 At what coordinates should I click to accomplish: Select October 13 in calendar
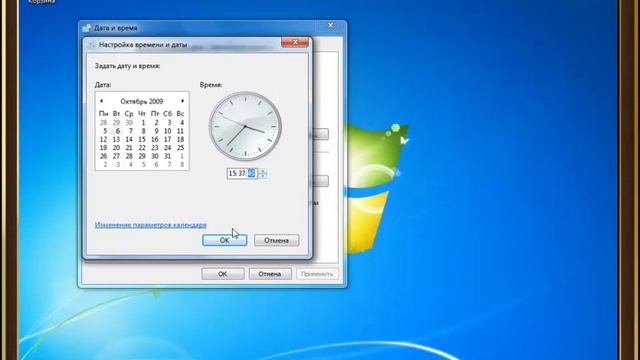116,140
